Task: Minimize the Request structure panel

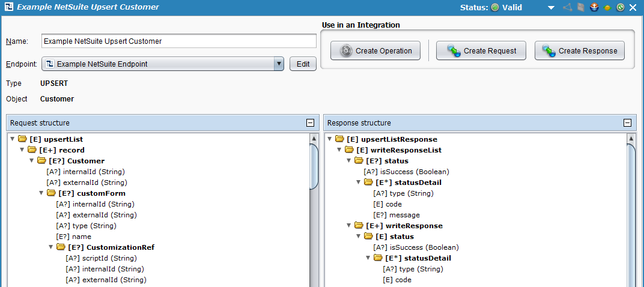Action: (x=310, y=122)
